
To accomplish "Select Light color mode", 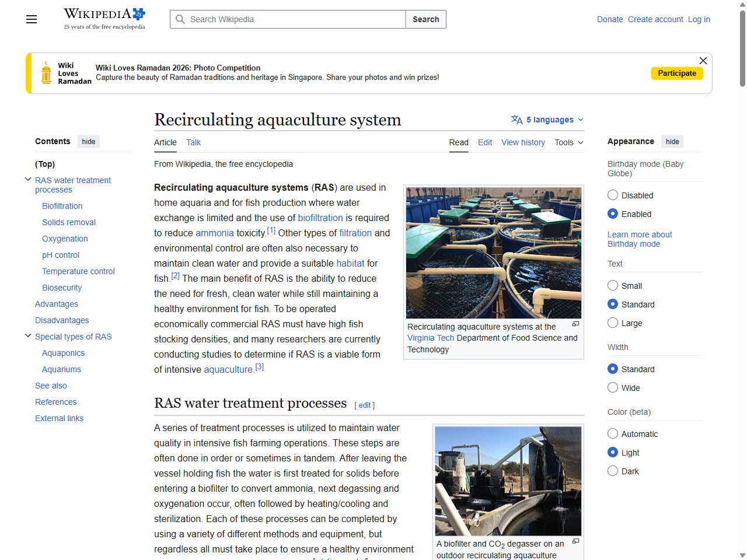I will [x=613, y=452].
